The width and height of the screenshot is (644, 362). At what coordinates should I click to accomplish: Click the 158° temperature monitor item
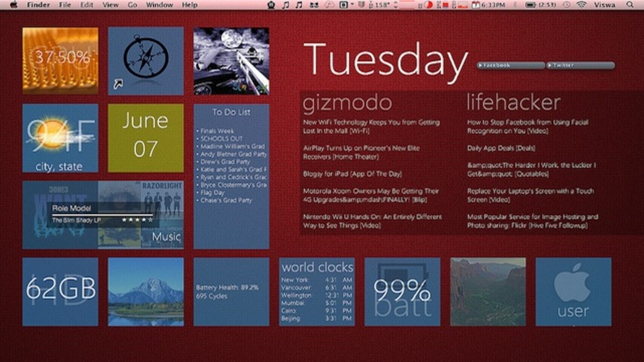pyautogui.click(x=379, y=5)
